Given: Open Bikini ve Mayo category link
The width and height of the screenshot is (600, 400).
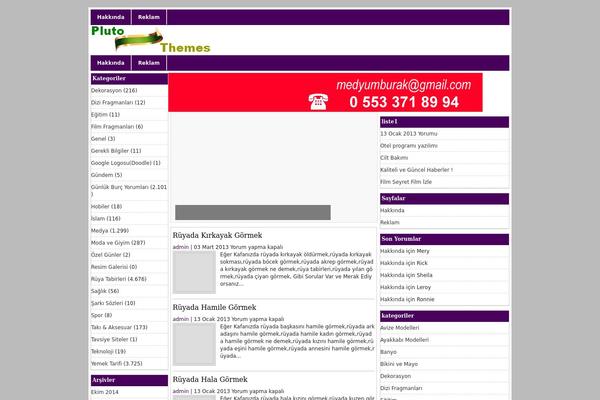Looking at the screenshot, I should (399, 364).
